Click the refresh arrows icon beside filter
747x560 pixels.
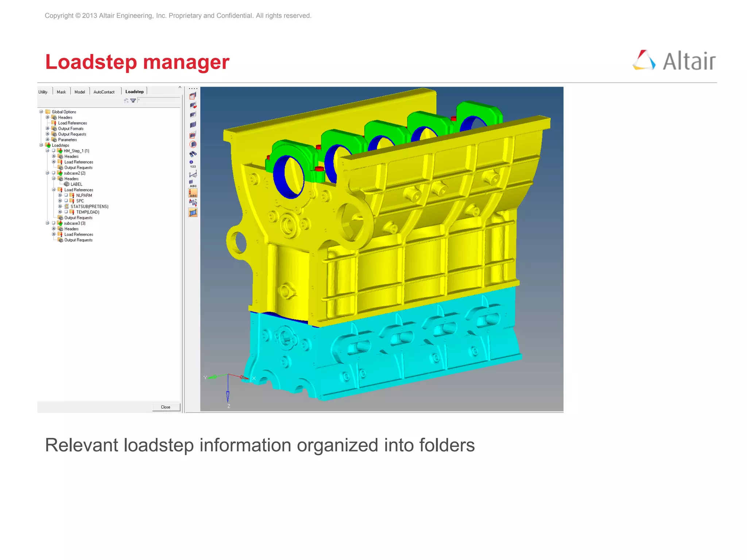[126, 101]
